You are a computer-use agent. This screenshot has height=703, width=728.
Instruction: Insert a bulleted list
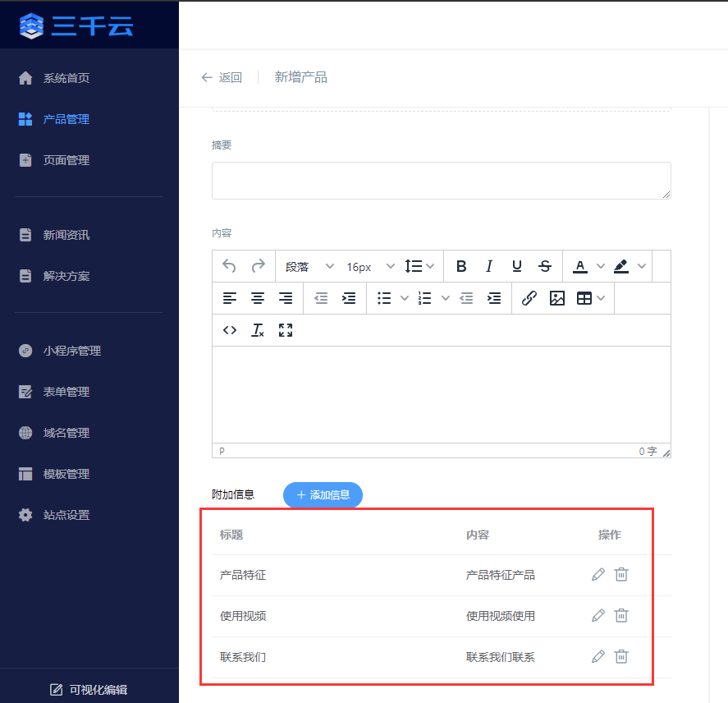point(384,298)
